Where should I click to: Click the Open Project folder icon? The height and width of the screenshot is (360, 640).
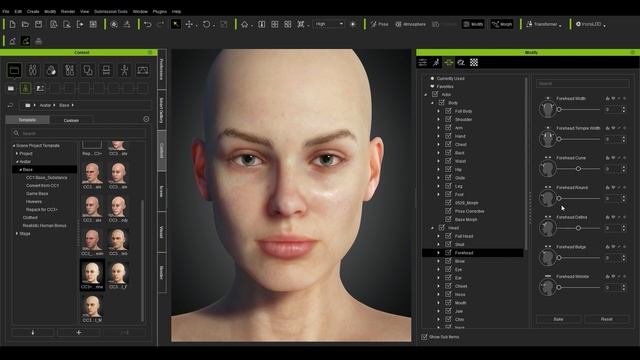[25, 24]
